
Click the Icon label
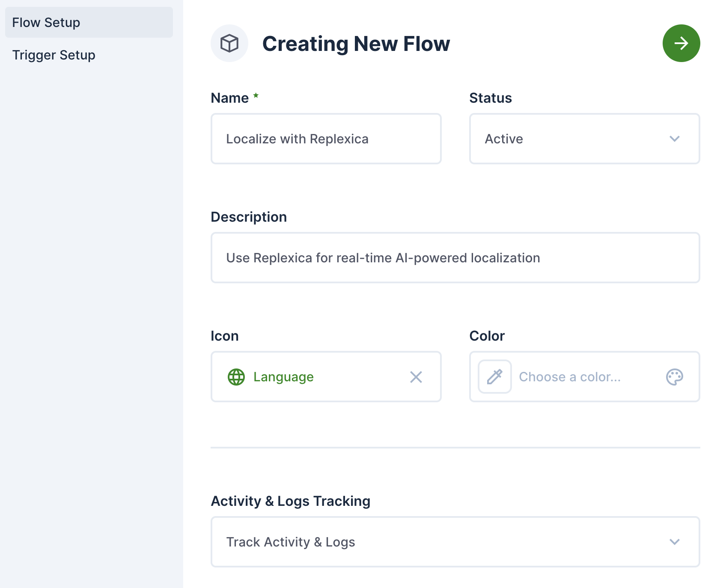click(x=225, y=336)
